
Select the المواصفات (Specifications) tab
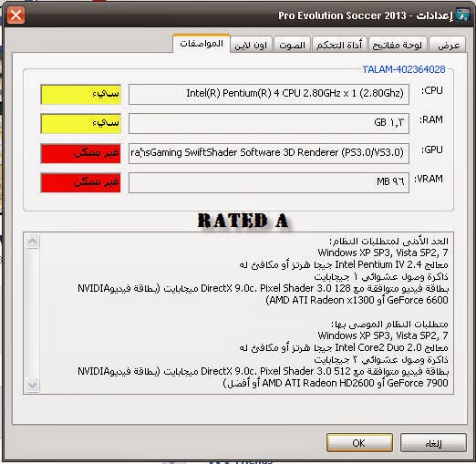pos(202,44)
